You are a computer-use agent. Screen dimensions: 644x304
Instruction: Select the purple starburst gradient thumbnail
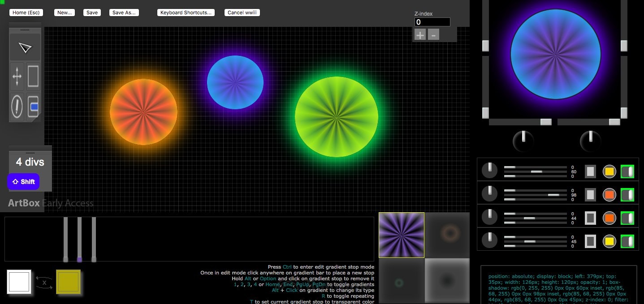[402, 235]
